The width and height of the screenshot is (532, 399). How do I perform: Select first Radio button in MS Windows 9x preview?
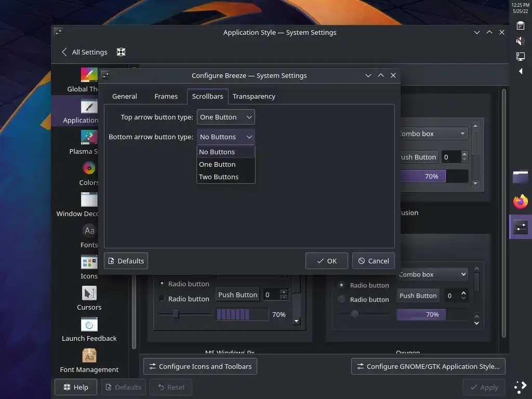162,283
